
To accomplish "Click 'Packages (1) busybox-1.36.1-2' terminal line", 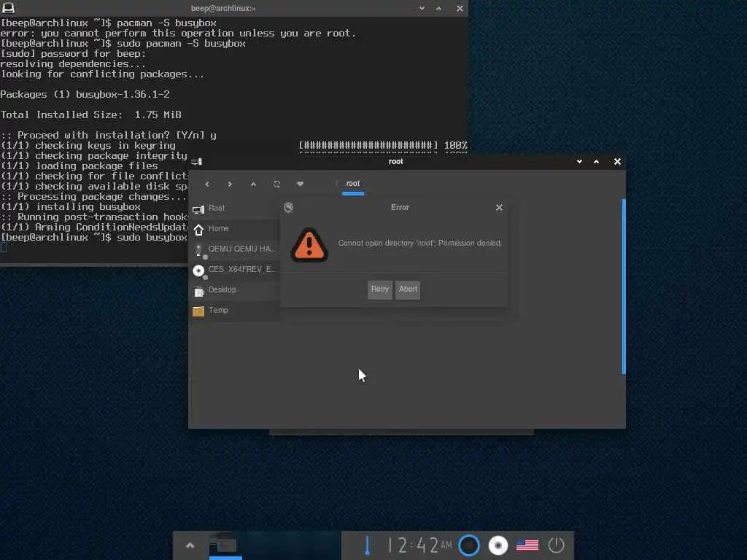I will coord(85,94).
